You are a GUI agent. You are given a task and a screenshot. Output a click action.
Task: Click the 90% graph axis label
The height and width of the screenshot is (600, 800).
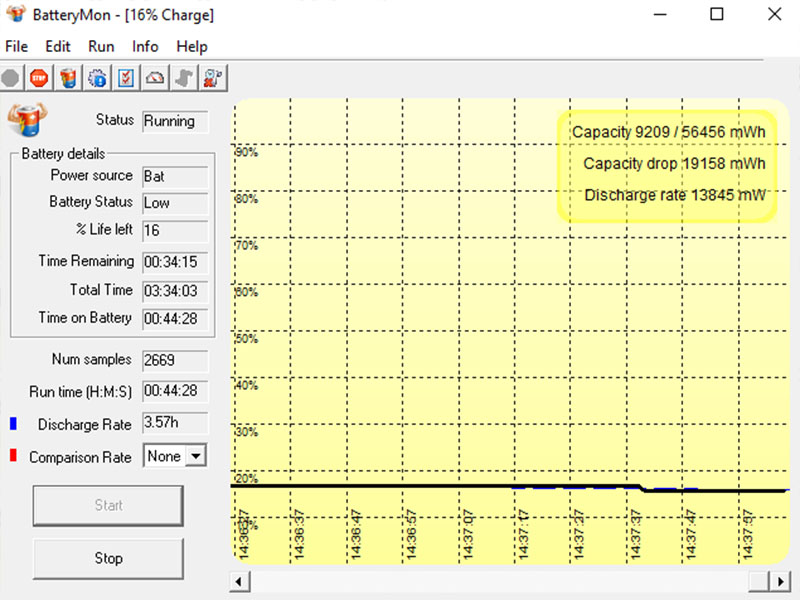[x=247, y=152]
